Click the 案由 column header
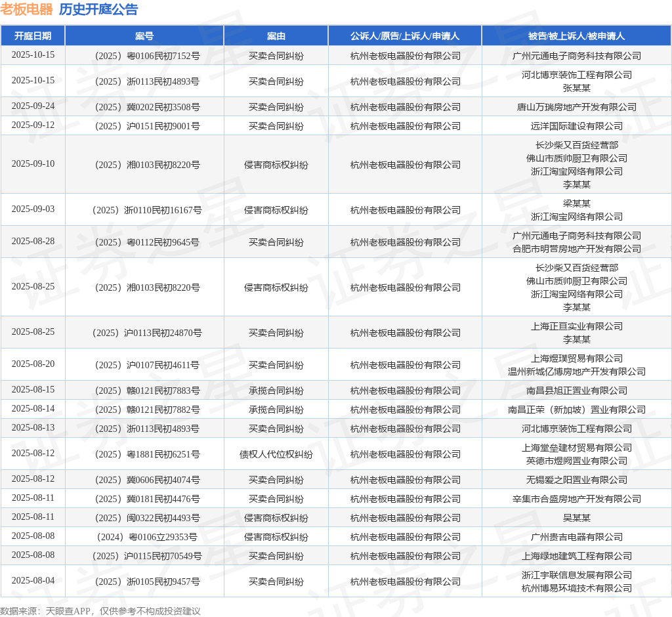The image size is (672, 617). [x=276, y=36]
